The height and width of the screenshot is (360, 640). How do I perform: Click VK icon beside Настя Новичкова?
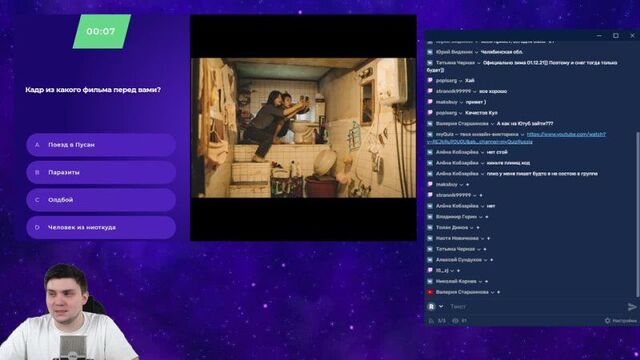(x=430, y=238)
